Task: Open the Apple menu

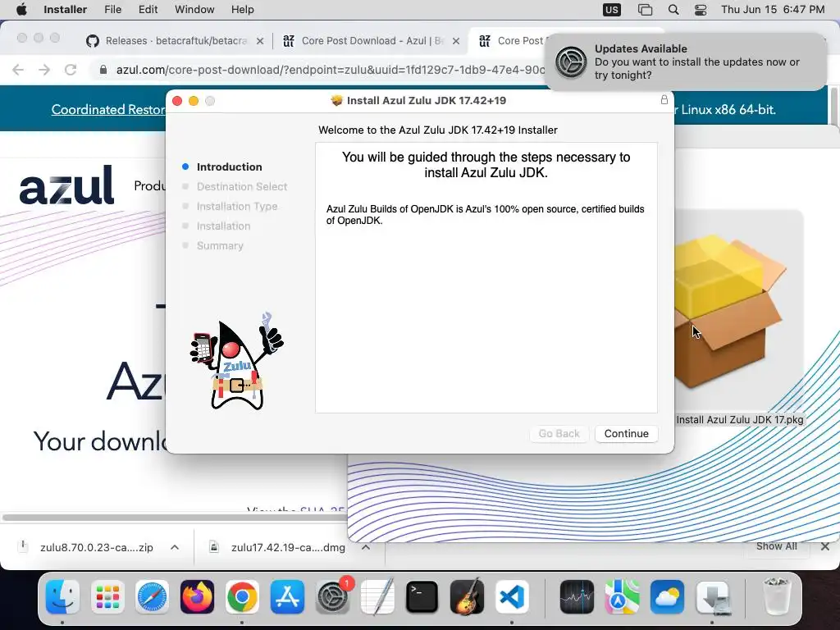Action: pos(21,10)
